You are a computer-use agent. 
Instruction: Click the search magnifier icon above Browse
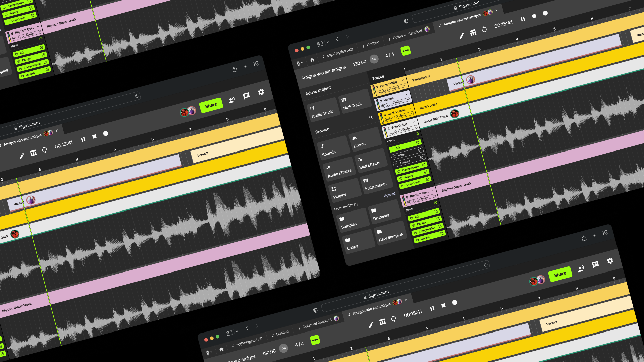pyautogui.click(x=371, y=117)
